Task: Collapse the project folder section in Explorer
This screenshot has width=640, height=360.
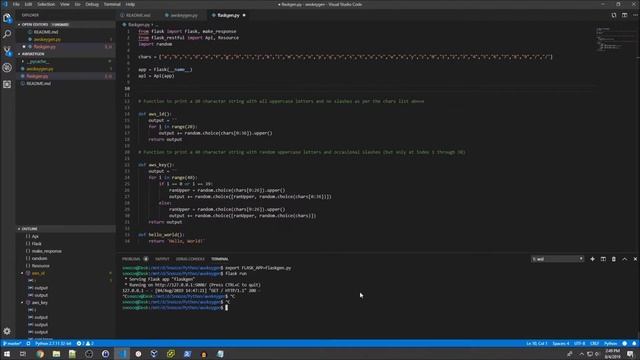Action: [65, 54]
